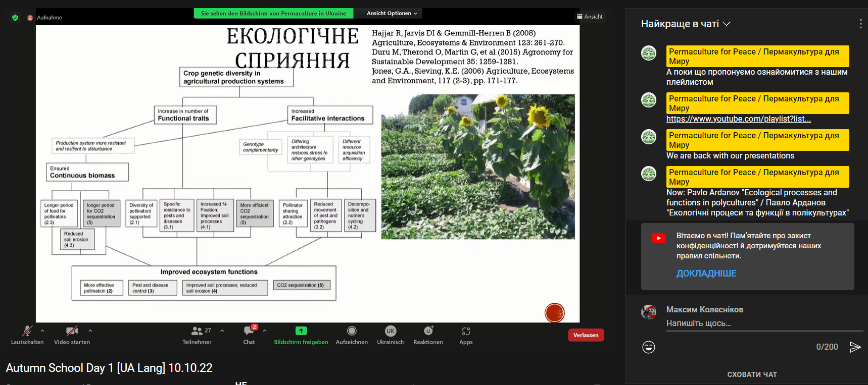Click the Максим Колесніков profile avatar
Viewport: 868px width, 385px height.
coord(649,312)
